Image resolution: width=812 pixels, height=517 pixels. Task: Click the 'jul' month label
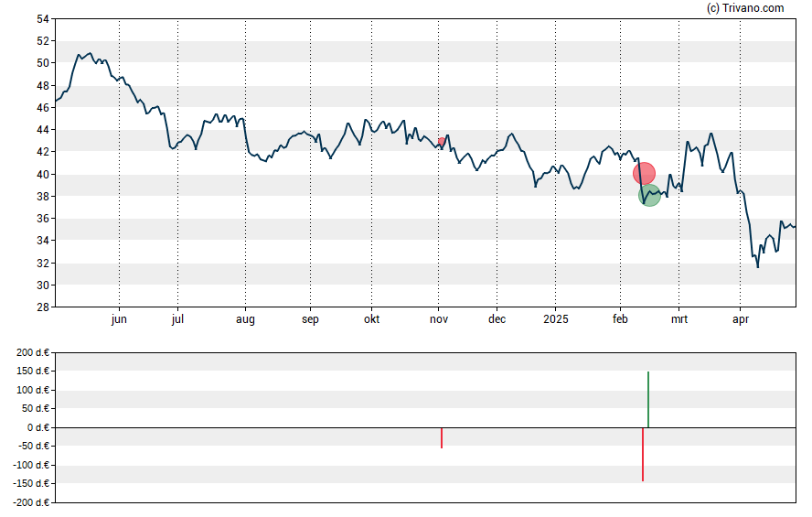177,319
